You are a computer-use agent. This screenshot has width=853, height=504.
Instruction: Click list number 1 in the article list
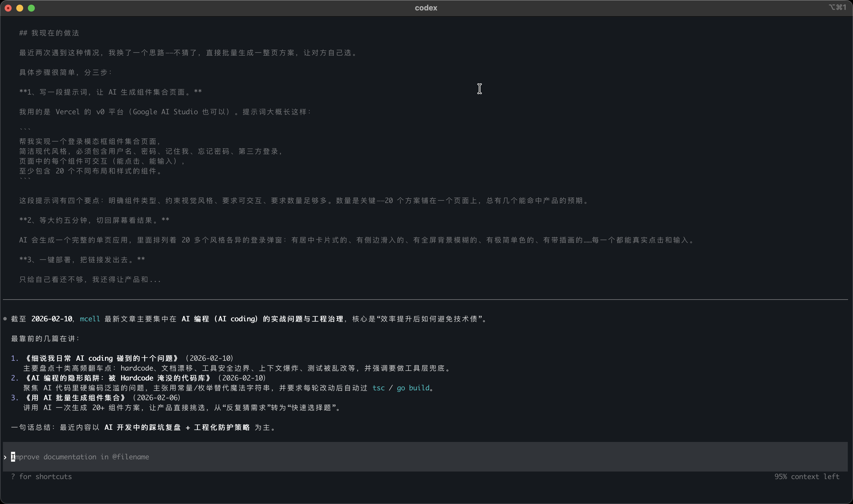14,358
